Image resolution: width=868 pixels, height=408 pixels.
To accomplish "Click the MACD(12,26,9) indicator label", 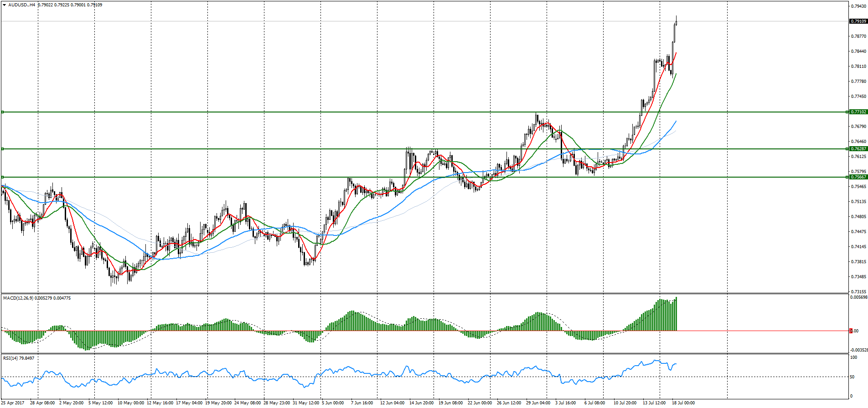I will click(18, 298).
